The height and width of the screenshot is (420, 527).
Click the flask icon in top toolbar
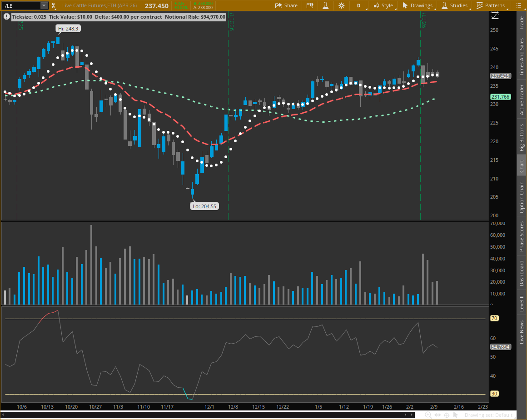[x=325, y=5]
